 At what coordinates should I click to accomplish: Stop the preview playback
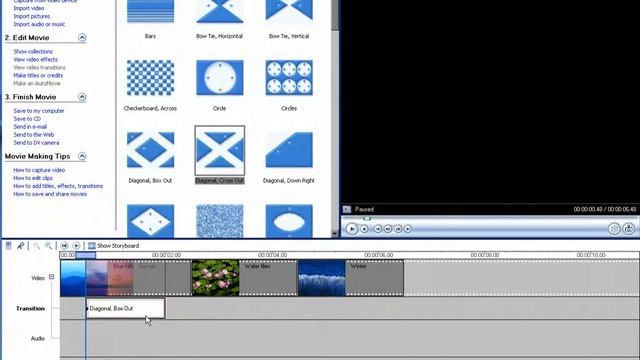[364, 229]
